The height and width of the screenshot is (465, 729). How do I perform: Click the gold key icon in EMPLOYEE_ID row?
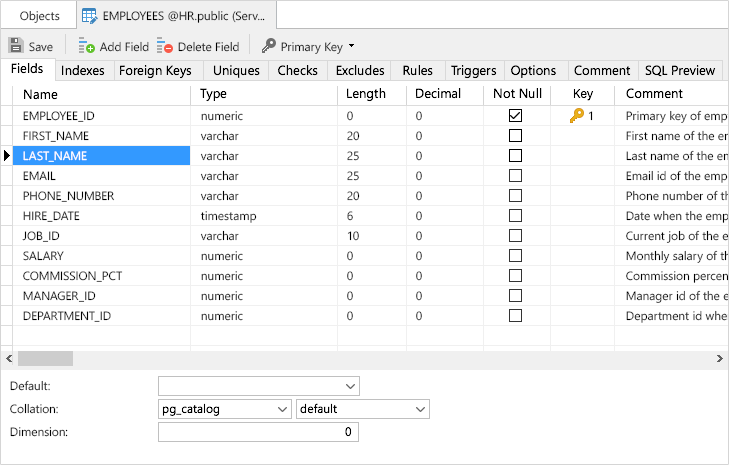point(577,115)
